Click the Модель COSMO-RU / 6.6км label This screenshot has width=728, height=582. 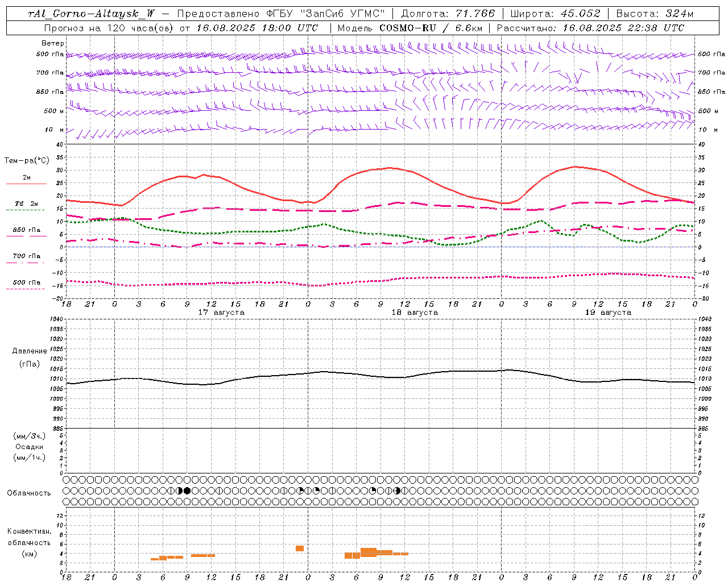409,28
